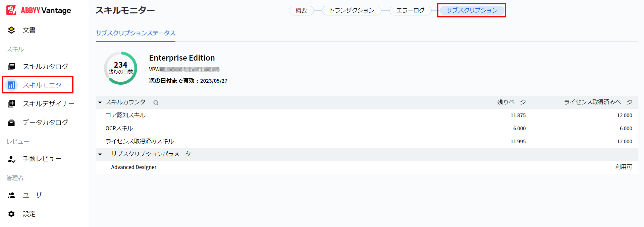Viewport: 644px width, 227px height.
Task: Click the データカタログ box icon
Action: pos(11,123)
